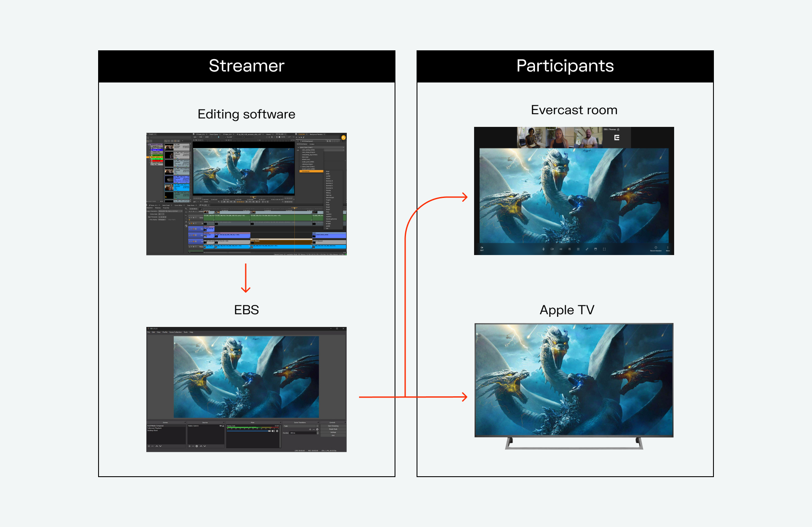
Task: Toggle Display Capture lock in EBS Sources
Action: click(x=223, y=426)
